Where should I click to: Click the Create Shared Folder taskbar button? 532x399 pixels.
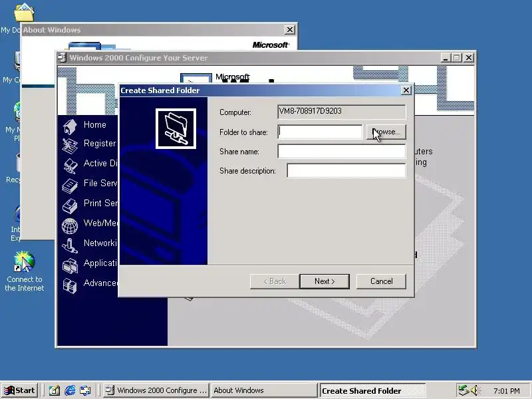click(x=372, y=390)
